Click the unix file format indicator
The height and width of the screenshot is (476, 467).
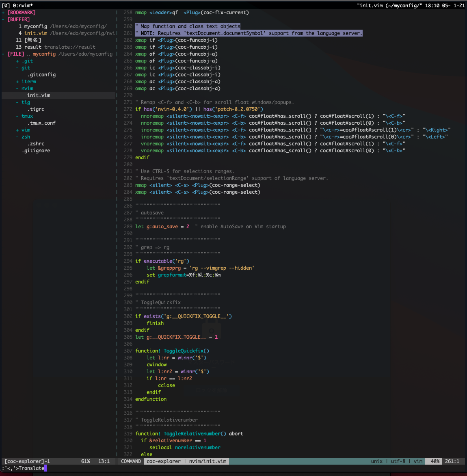coord(376,461)
